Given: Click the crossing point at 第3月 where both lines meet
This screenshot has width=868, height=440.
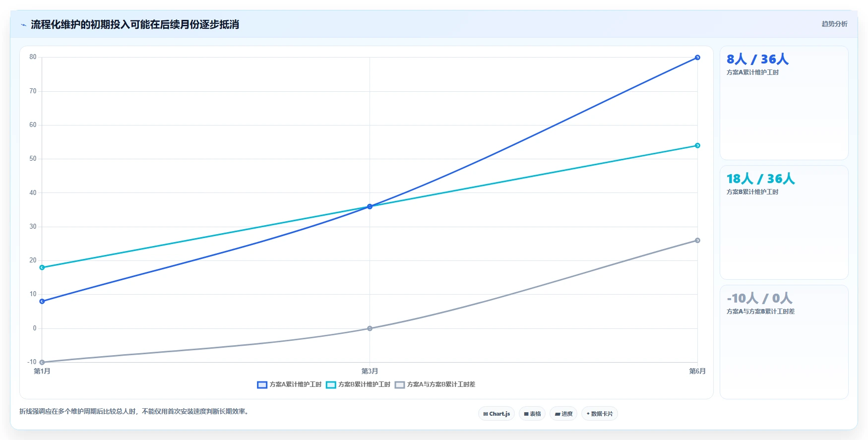Looking at the screenshot, I should pyautogui.click(x=370, y=206).
